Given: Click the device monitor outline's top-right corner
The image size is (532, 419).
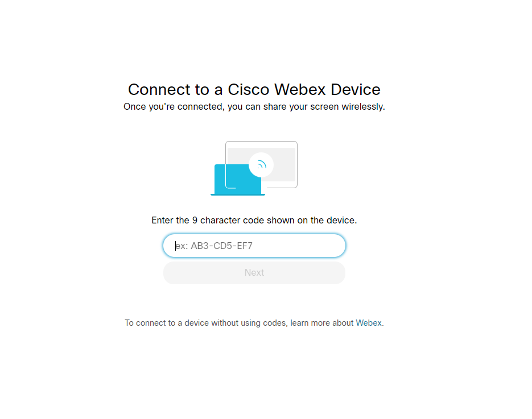Looking at the screenshot, I should click(295, 143).
